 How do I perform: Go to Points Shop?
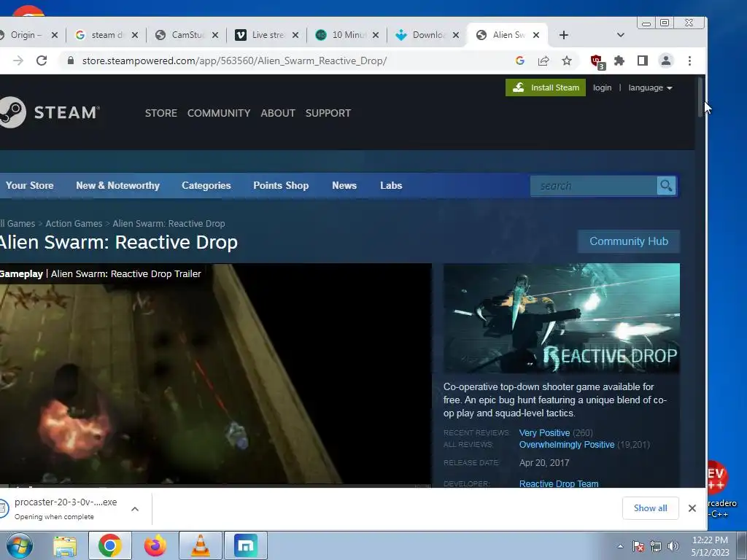tap(281, 185)
